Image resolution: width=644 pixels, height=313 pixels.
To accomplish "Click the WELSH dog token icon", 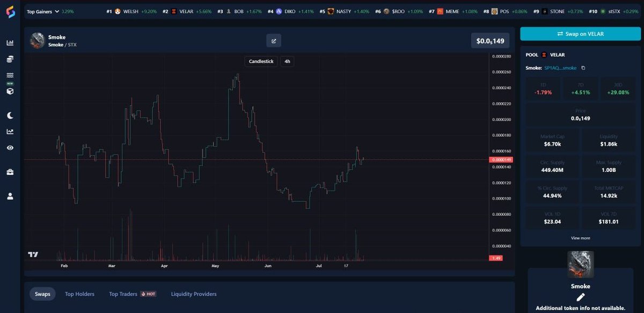I will click(x=118, y=11).
